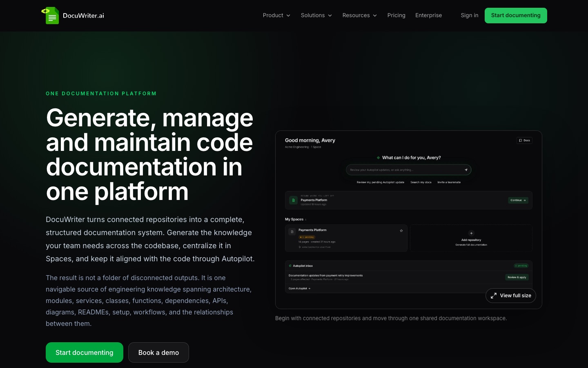Star the Payments Platform space
The height and width of the screenshot is (368, 588).
pyautogui.click(x=401, y=231)
